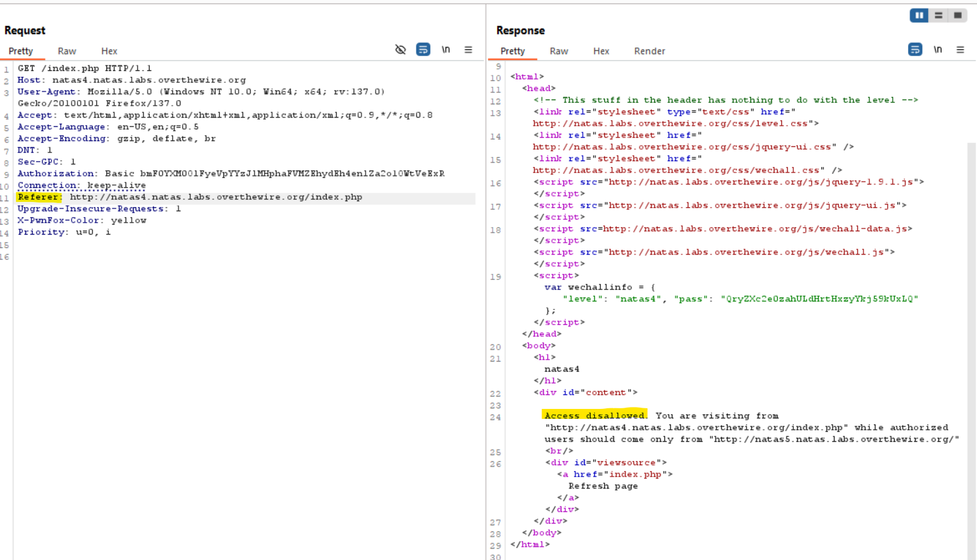Viewport: 977px width, 560px height.
Task: Switch to Request Hex tab
Action: click(109, 51)
